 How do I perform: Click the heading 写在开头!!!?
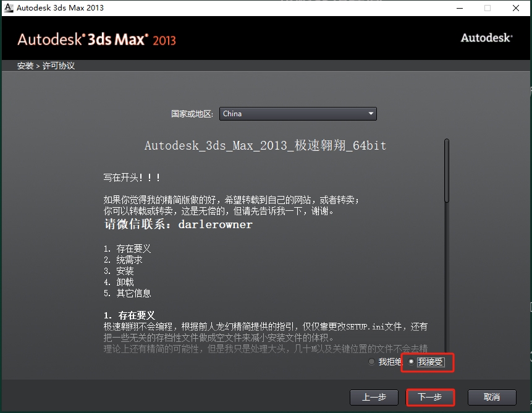point(132,177)
